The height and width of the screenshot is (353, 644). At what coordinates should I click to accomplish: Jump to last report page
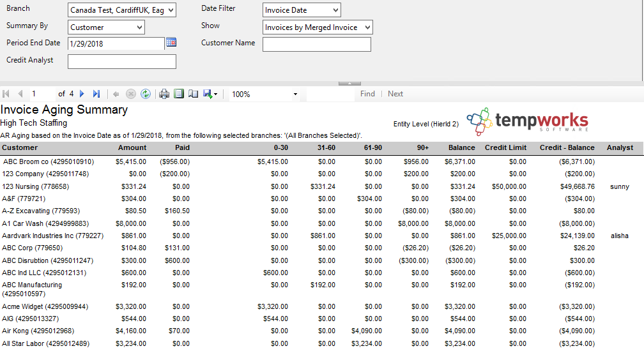(x=96, y=94)
